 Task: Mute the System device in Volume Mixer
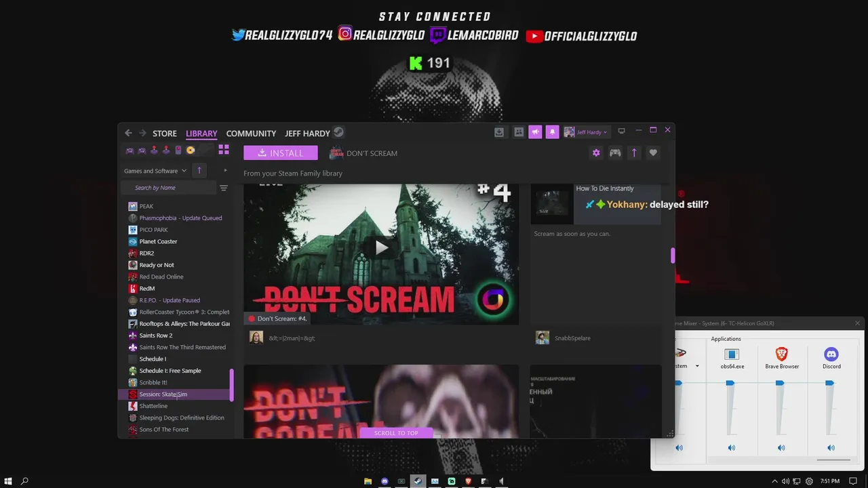coord(679,448)
